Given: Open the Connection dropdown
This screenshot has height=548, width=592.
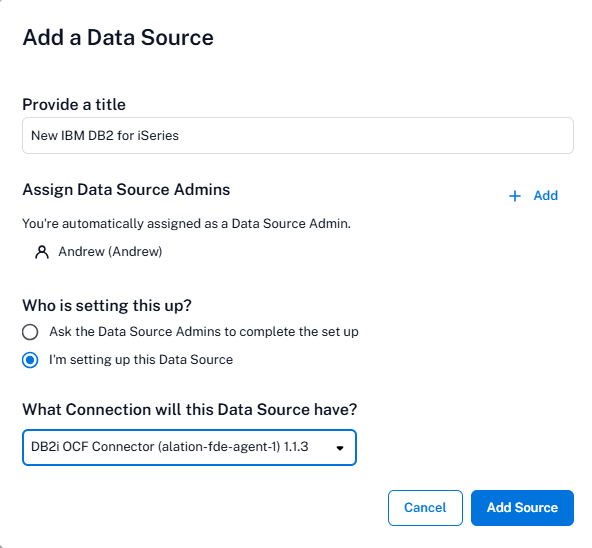Looking at the screenshot, I should (189, 447).
